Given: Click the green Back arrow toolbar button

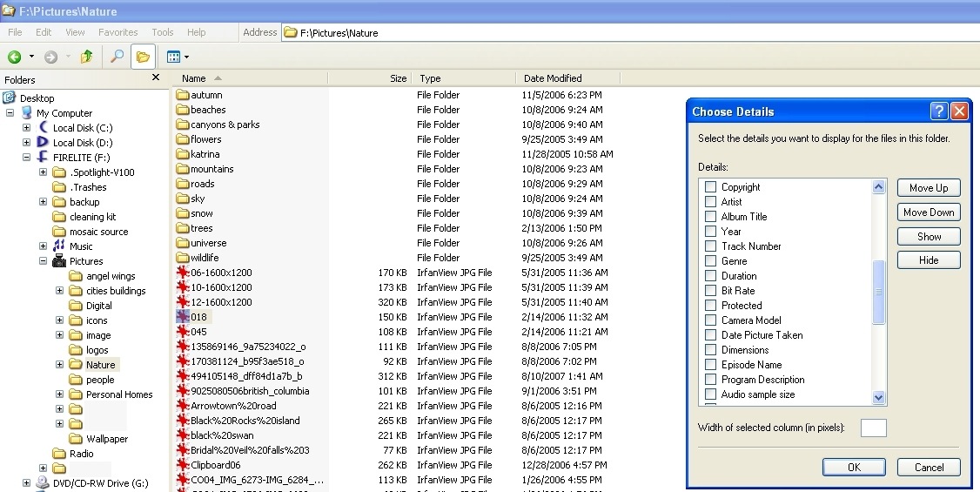Looking at the screenshot, I should pos(15,57).
